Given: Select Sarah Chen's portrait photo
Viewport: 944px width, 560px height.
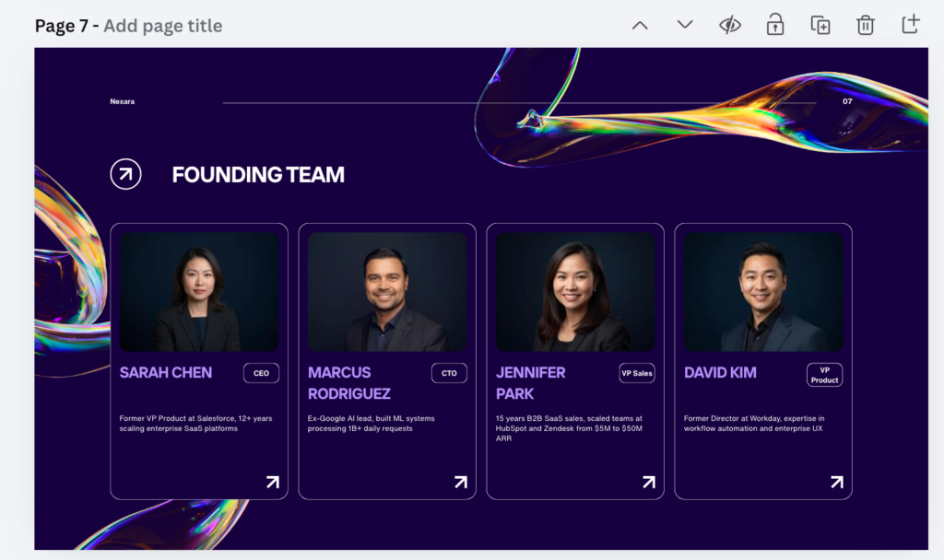Looking at the screenshot, I should click(198, 290).
